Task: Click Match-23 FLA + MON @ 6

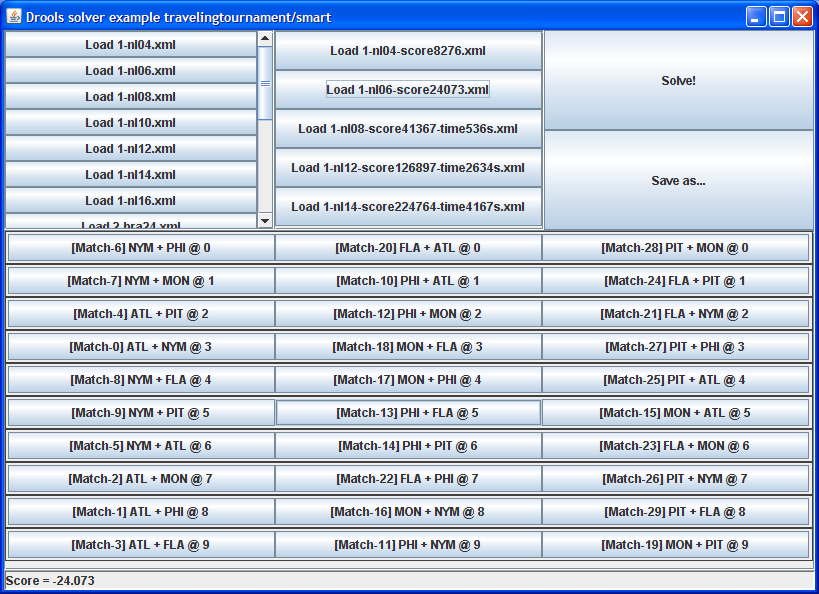Action: click(x=675, y=446)
